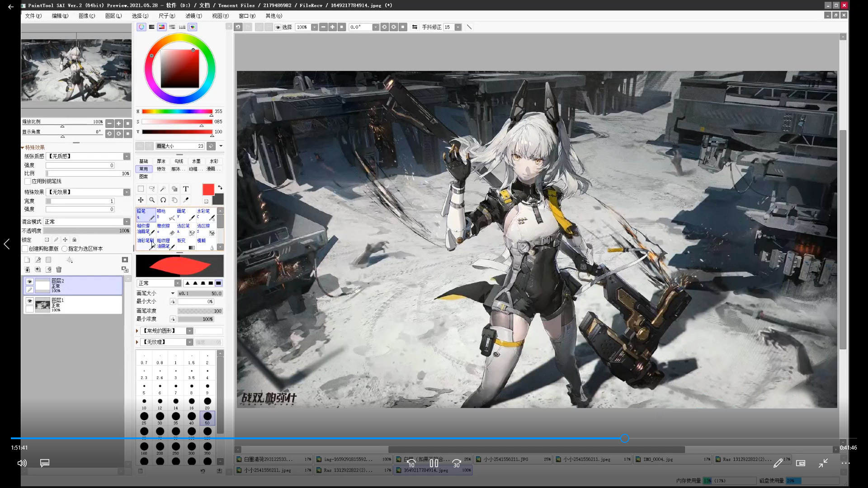
Task: Open the video comments icon
Action: [44, 463]
